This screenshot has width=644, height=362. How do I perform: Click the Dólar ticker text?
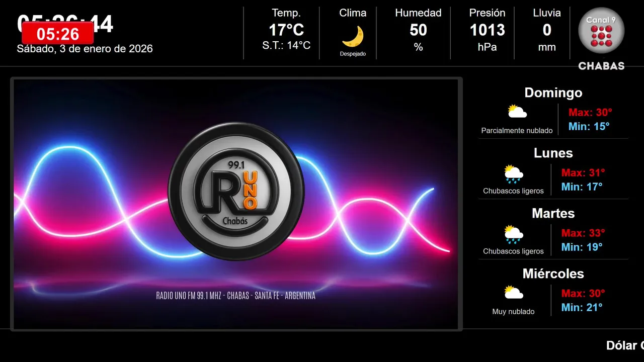[x=625, y=345]
